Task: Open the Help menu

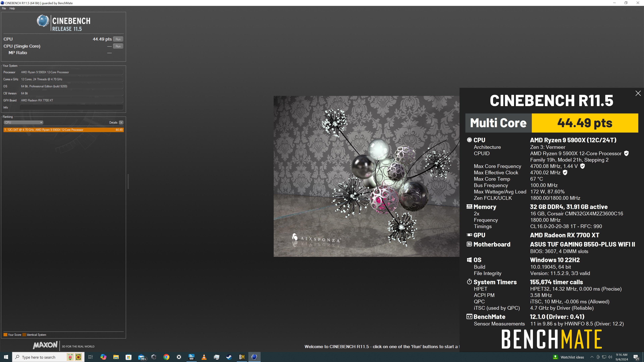Action: [x=12, y=8]
